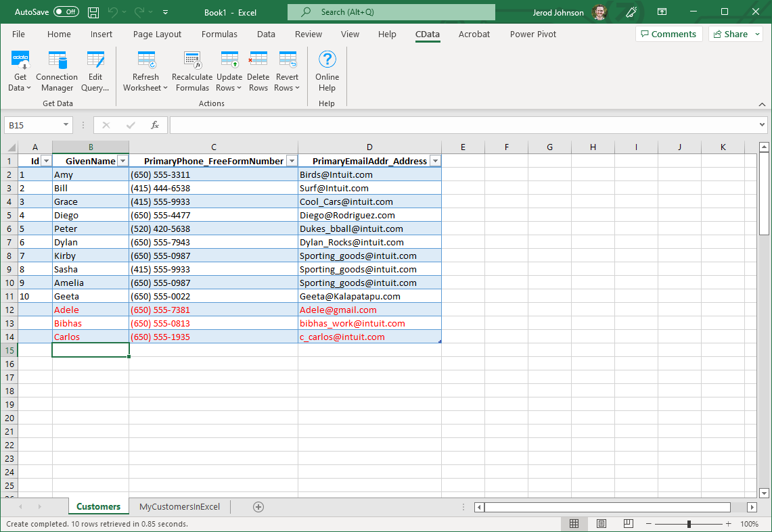The height and width of the screenshot is (532, 772).
Task: Click the Share button
Action: click(x=735, y=34)
